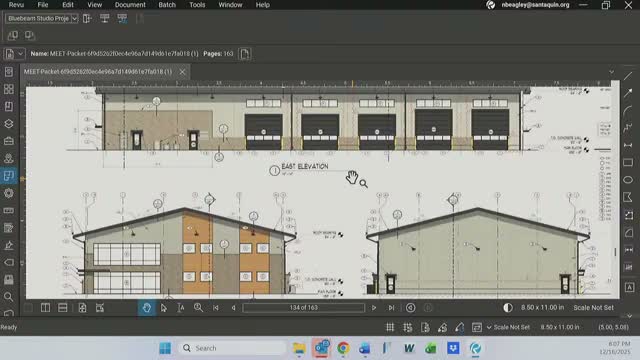
Task: Open the Thumbnails panel grid icon
Action: pos(9,89)
